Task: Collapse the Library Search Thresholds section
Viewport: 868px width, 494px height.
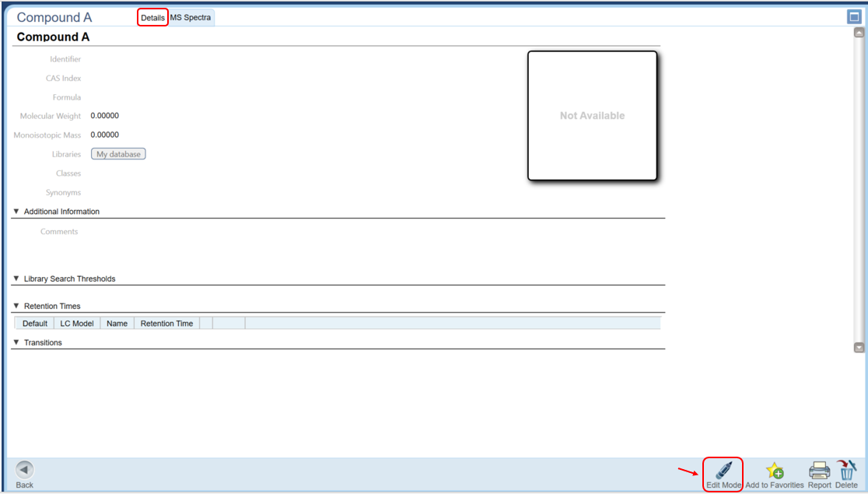Action: tap(16, 279)
